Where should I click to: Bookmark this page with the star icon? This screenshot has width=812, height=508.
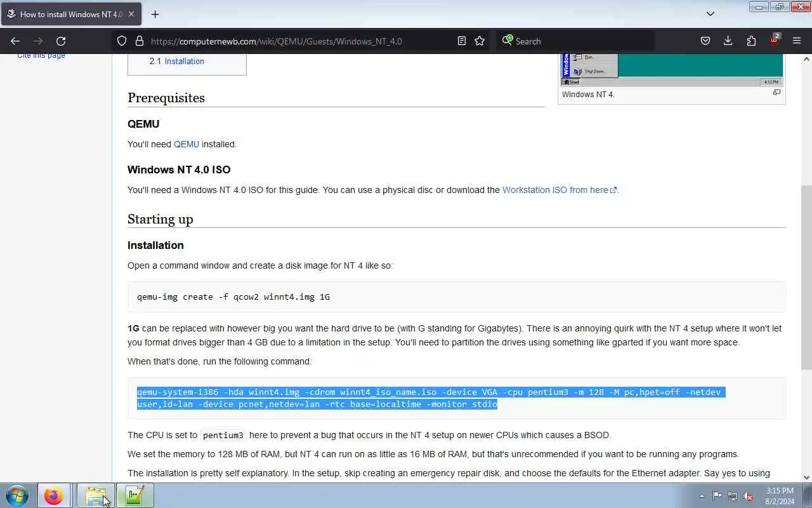point(480,41)
